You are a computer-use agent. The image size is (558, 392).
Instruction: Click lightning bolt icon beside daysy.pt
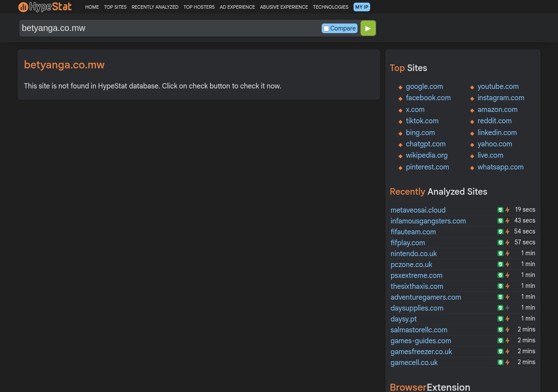click(507, 319)
